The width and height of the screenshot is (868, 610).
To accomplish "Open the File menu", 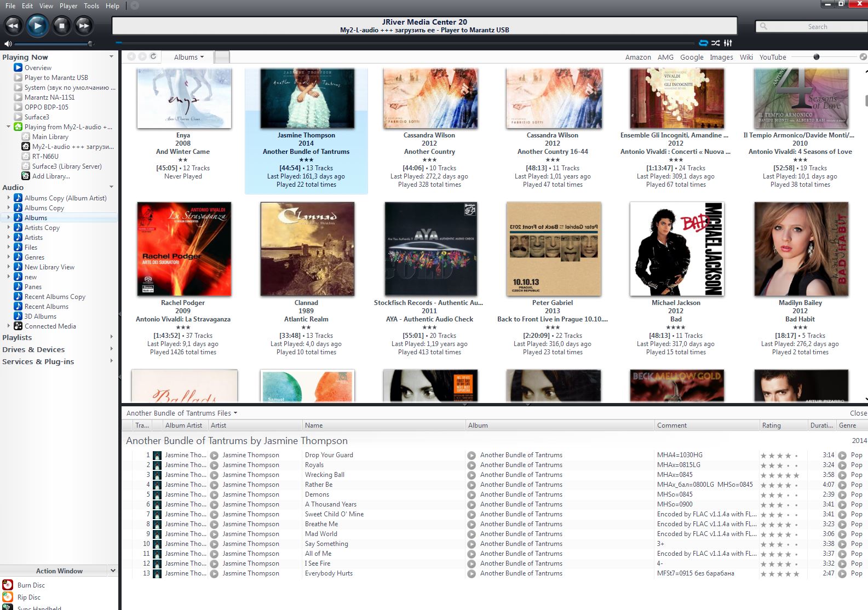I will 10,5.
